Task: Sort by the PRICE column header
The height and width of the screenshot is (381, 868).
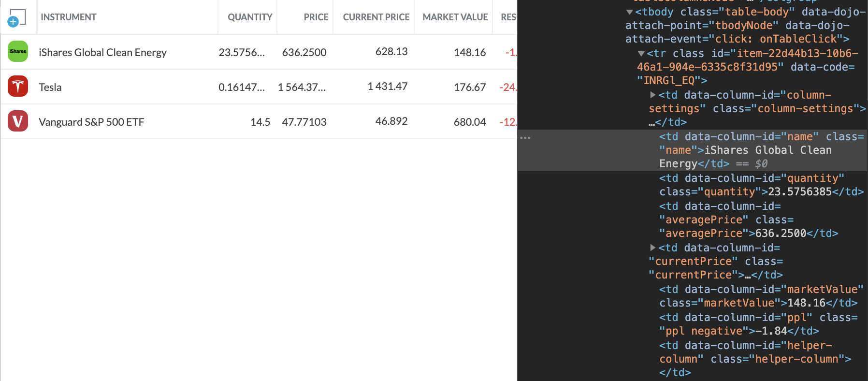Action: click(316, 17)
